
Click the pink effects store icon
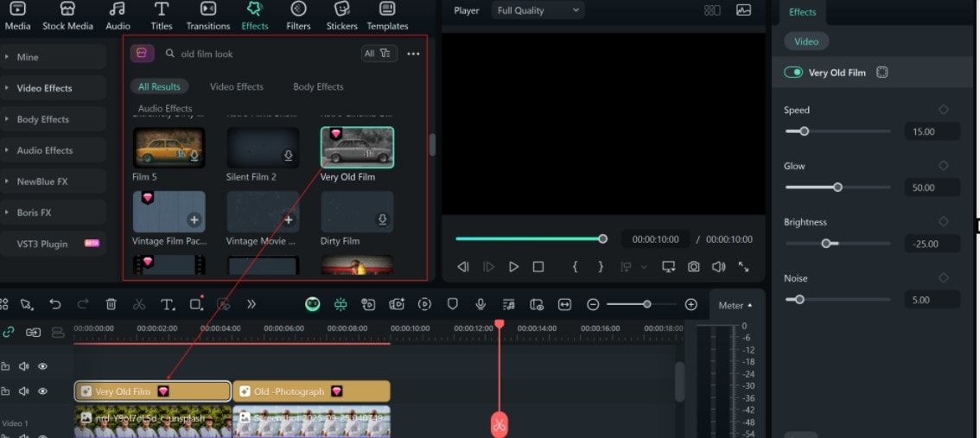click(x=142, y=53)
